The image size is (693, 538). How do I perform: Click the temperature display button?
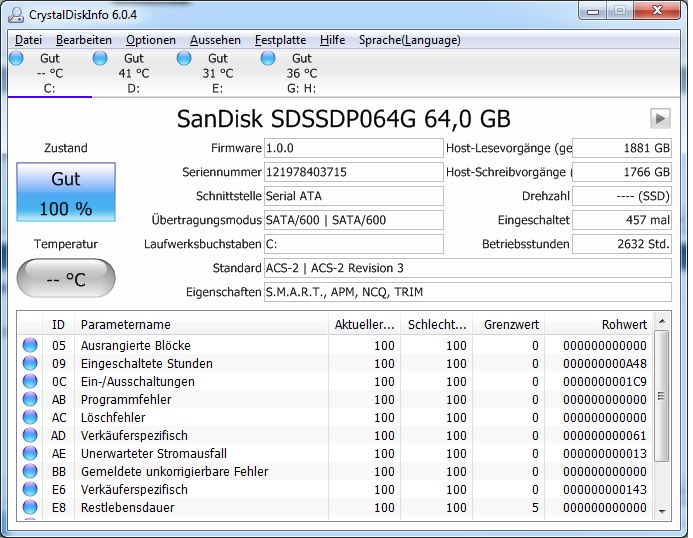click(x=66, y=279)
